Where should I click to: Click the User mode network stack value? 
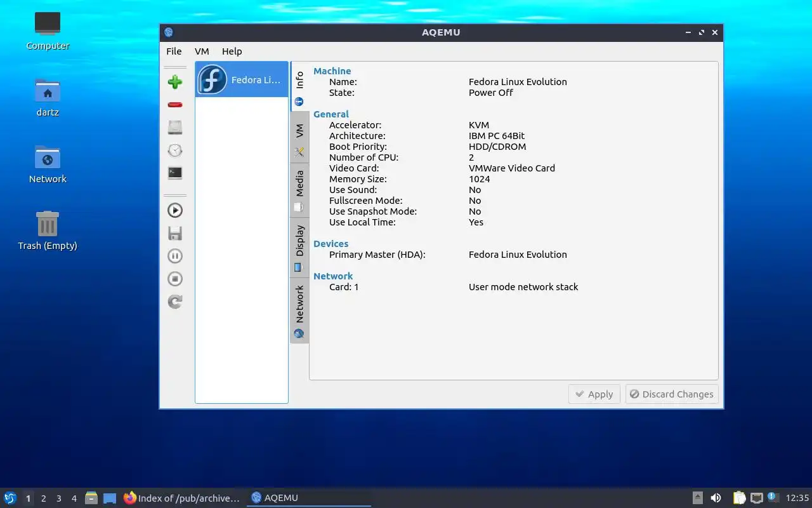click(x=523, y=287)
